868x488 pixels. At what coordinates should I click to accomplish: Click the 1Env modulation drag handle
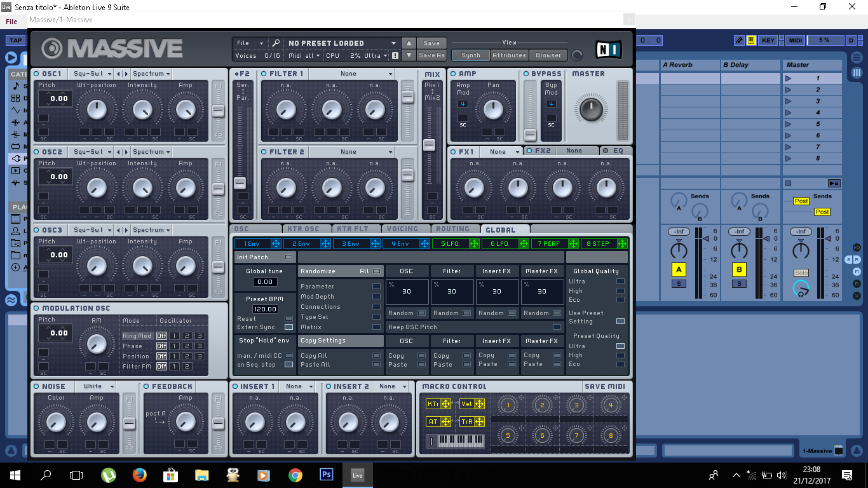pyautogui.click(x=276, y=243)
